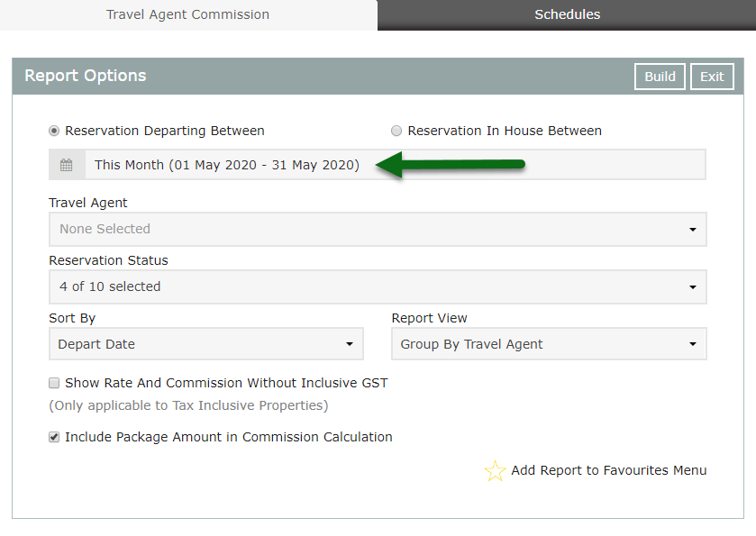Open the Depart Date sort dropdown

click(x=205, y=344)
